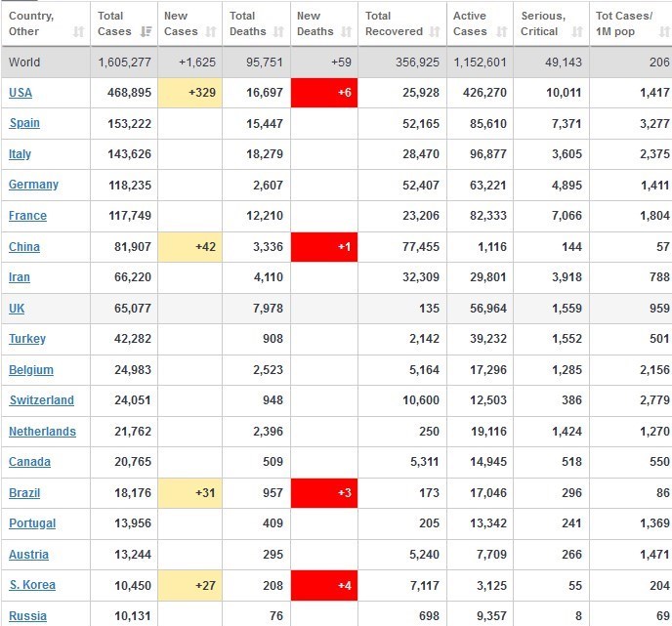672x626 pixels.
Task: Open the UK country link
Action: tap(17, 309)
